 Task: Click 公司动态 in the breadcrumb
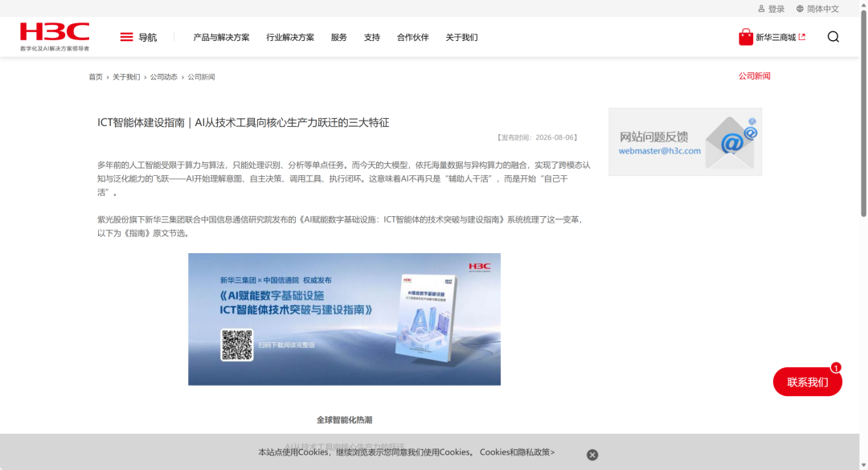click(164, 77)
